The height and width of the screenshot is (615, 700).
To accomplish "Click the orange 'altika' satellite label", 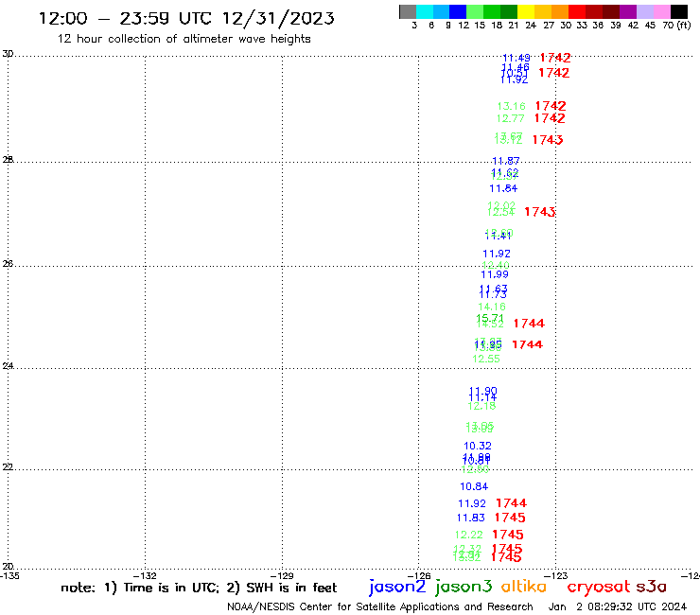I will [524, 586].
